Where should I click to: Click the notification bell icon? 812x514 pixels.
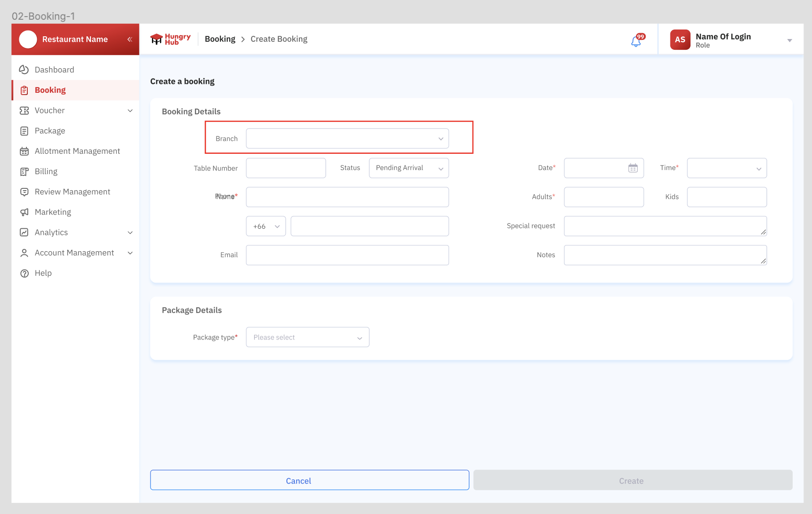coord(635,41)
